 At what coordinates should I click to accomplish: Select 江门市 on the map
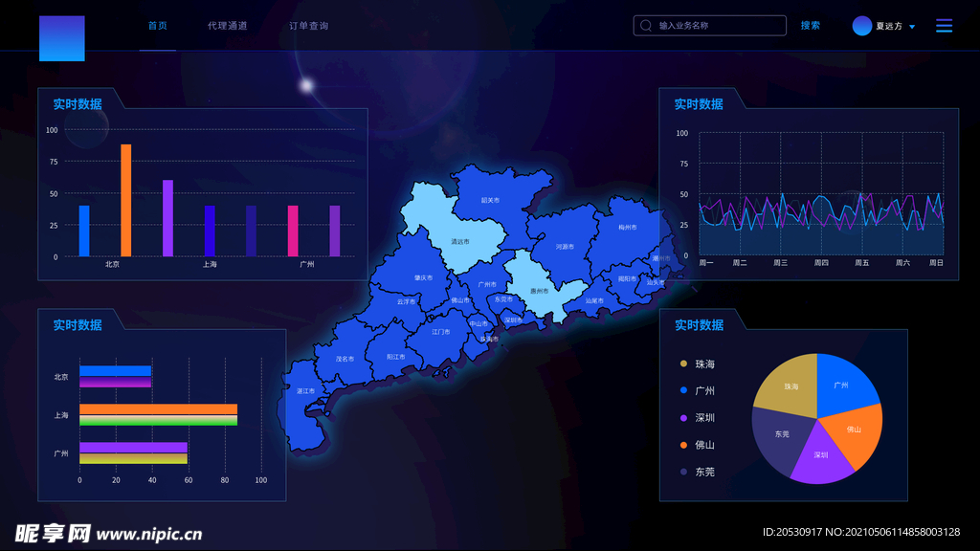440,332
